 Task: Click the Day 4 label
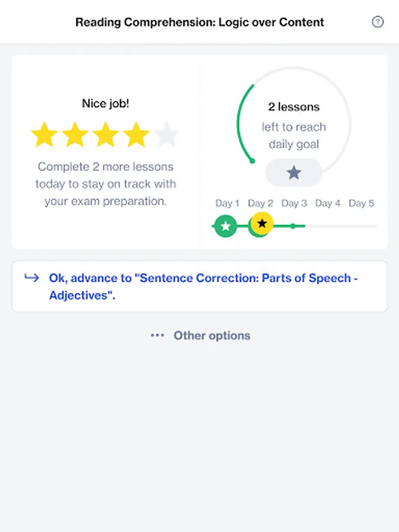(x=327, y=203)
